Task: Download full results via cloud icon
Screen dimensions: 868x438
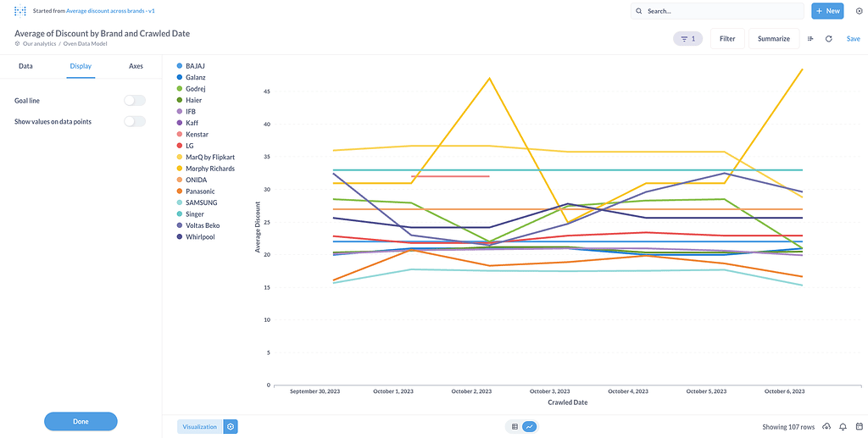Action: [x=826, y=427]
